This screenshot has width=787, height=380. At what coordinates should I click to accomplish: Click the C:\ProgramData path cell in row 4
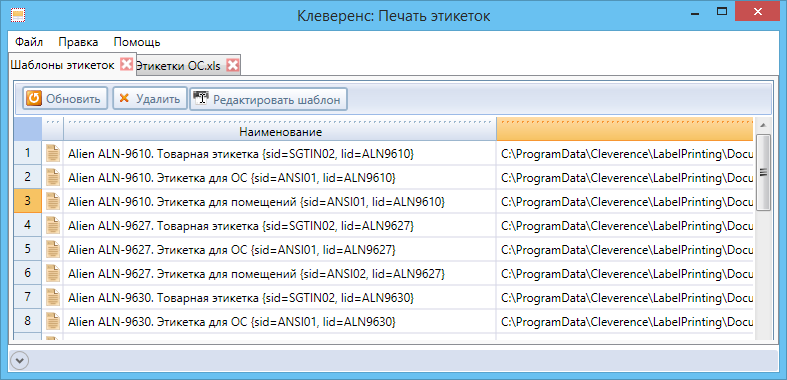[x=625, y=225]
